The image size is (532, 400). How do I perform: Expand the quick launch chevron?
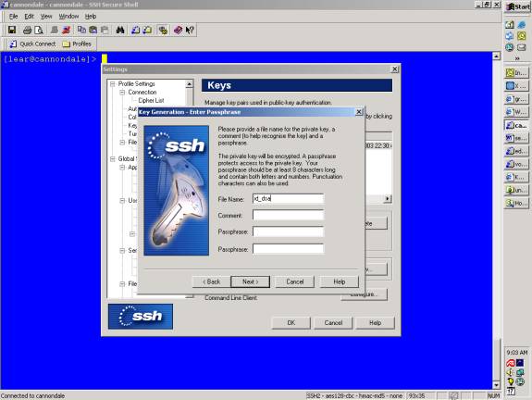517,58
